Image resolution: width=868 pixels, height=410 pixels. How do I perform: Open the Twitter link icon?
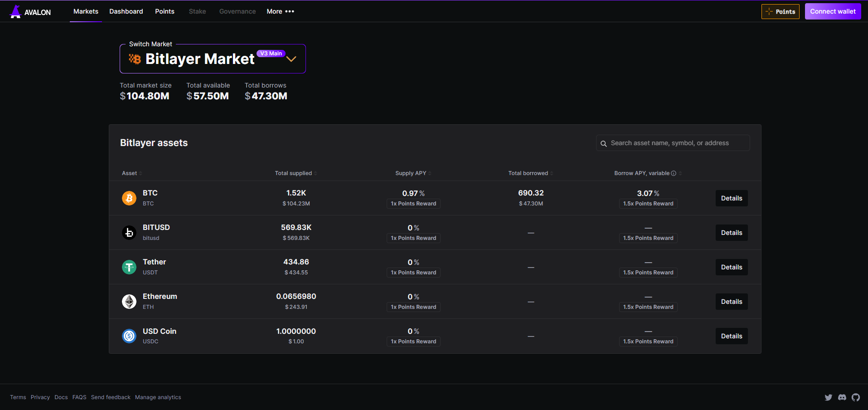(829, 397)
